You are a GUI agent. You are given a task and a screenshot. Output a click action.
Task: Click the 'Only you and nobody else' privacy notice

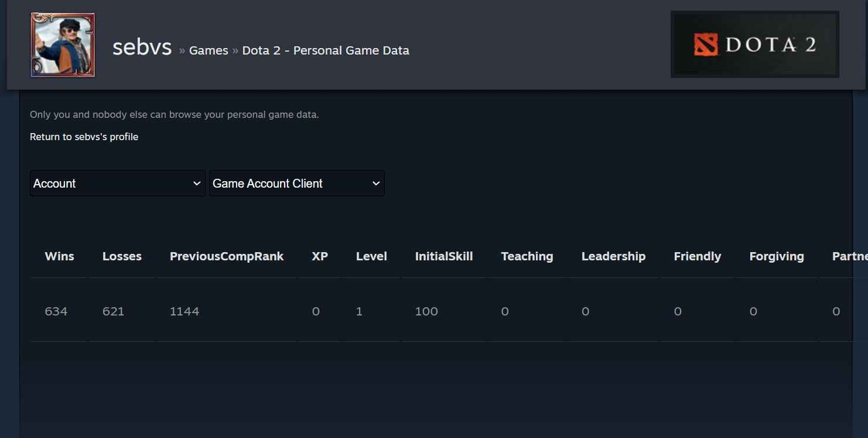pyautogui.click(x=175, y=114)
